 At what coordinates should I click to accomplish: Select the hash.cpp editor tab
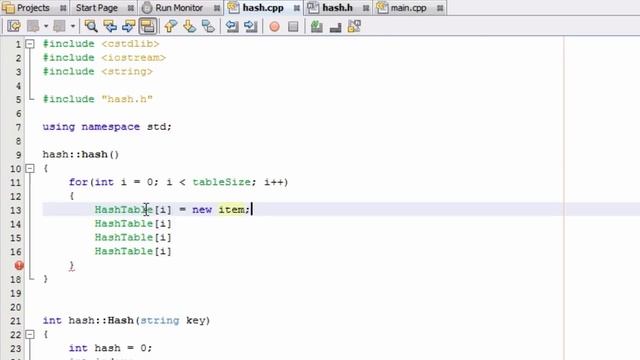263,8
